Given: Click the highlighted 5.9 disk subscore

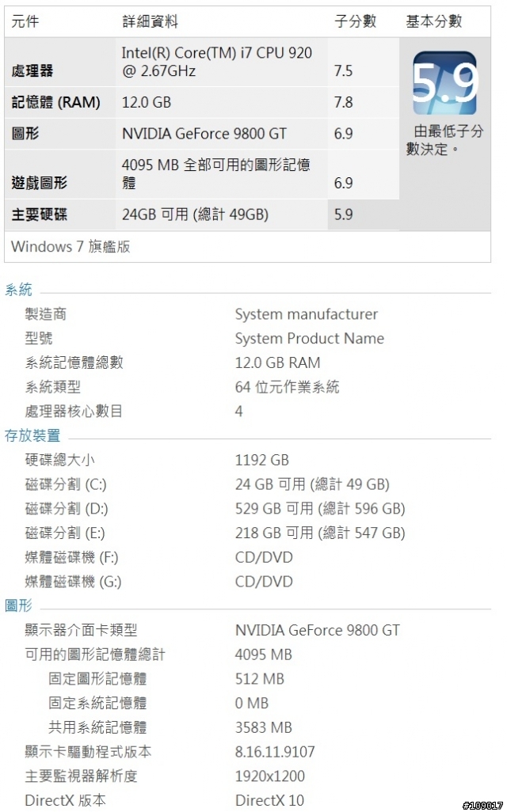Looking at the screenshot, I should click(343, 214).
